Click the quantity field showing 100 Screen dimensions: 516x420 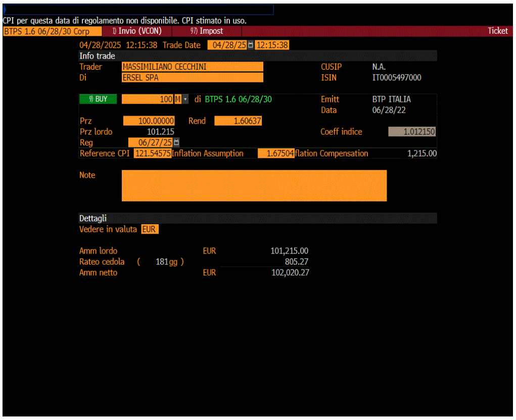point(148,99)
